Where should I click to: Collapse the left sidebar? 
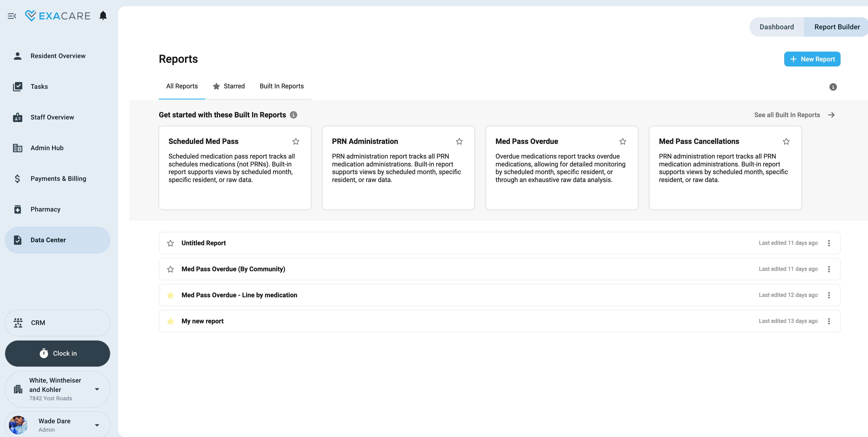pos(12,16)
